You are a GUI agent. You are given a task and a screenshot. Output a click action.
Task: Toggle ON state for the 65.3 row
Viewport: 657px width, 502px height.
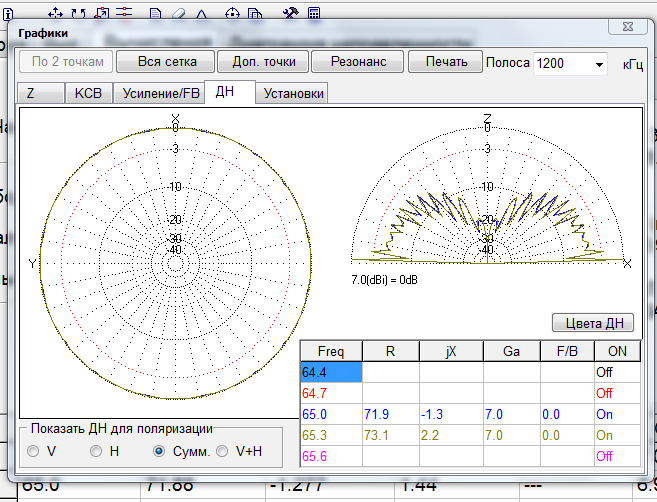pyautogui.click(x=617, y=435)
